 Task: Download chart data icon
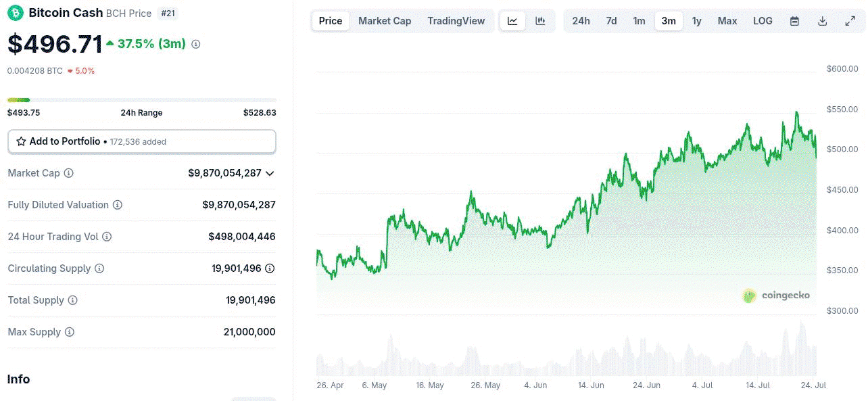[823, 21]
